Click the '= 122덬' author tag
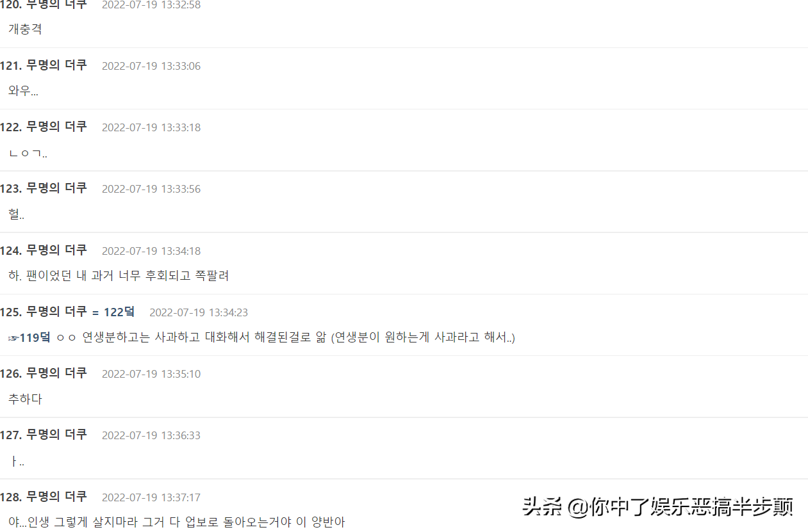The width and height of the screenshot is (808, 532). [113, 312]
